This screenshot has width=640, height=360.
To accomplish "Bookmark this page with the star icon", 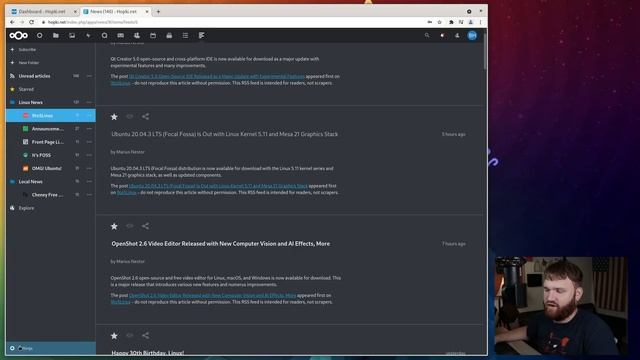I will [x=440, y=22].
